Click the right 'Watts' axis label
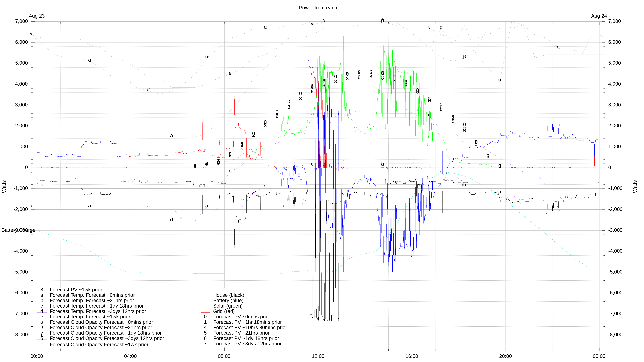Image resolution: width=644 pixels, height=362 pixels. coord(635,187)
